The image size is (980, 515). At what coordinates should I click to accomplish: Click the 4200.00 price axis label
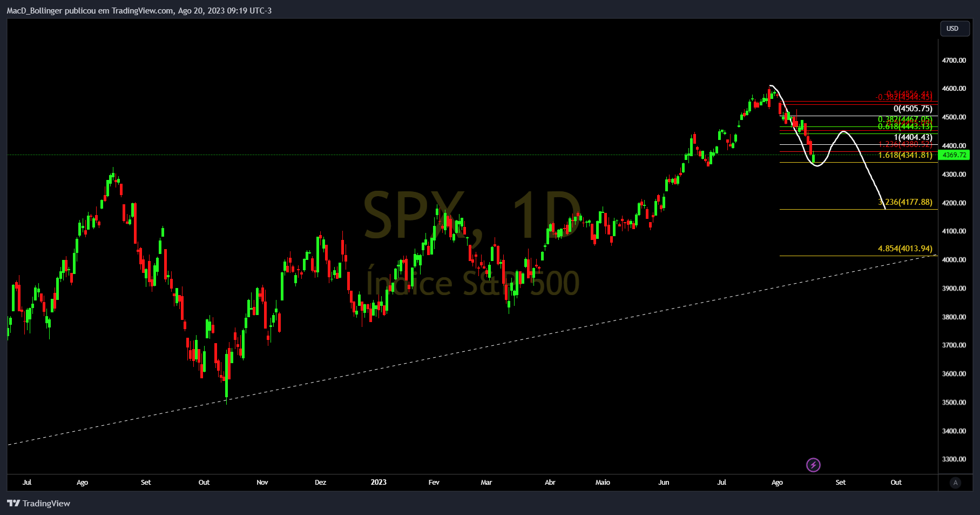pos(954,203)
